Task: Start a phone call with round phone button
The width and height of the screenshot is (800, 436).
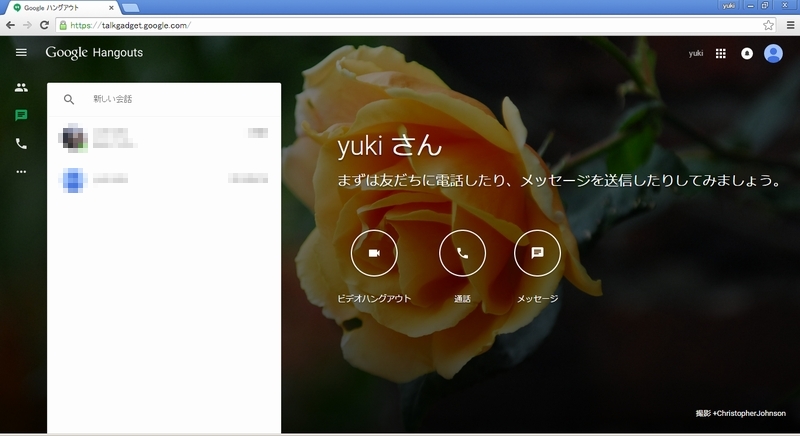Action: pyautogui.click(x=462, y=253)
